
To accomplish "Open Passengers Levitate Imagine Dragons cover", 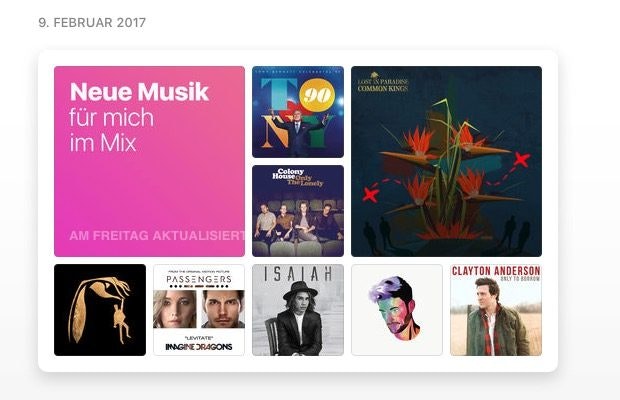I will pyautogui.click(x=199, y=310).
